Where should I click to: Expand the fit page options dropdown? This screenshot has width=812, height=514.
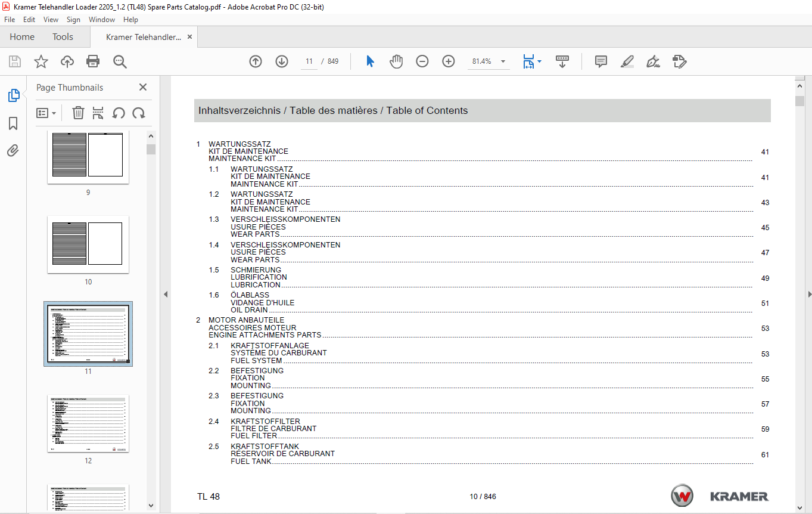(539, 61)
